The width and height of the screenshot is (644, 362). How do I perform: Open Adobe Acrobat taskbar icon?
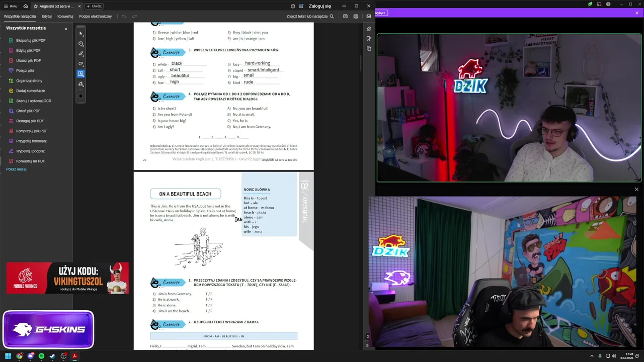(x=74, y=356)
